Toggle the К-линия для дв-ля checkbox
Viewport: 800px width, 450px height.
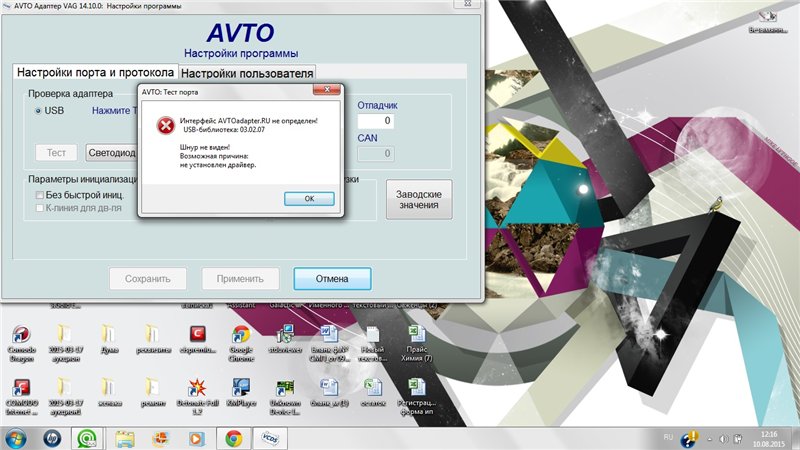(40, 208)
